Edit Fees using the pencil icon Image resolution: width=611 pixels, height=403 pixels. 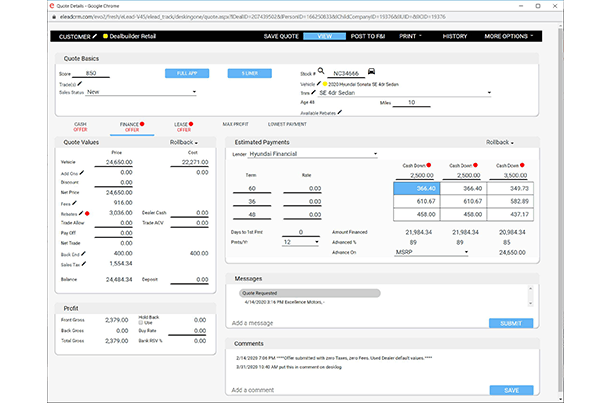coord(74,203)
